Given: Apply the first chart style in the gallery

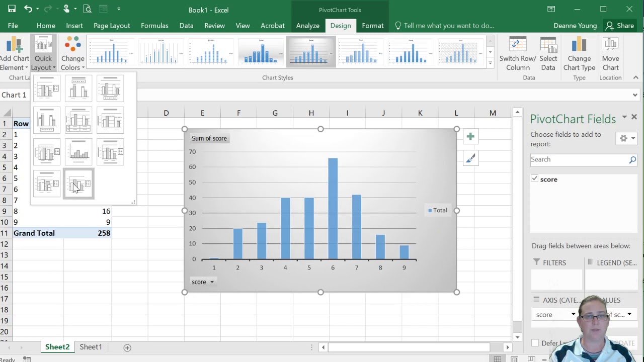Looking at the screenshot, I should coord(111,51).
